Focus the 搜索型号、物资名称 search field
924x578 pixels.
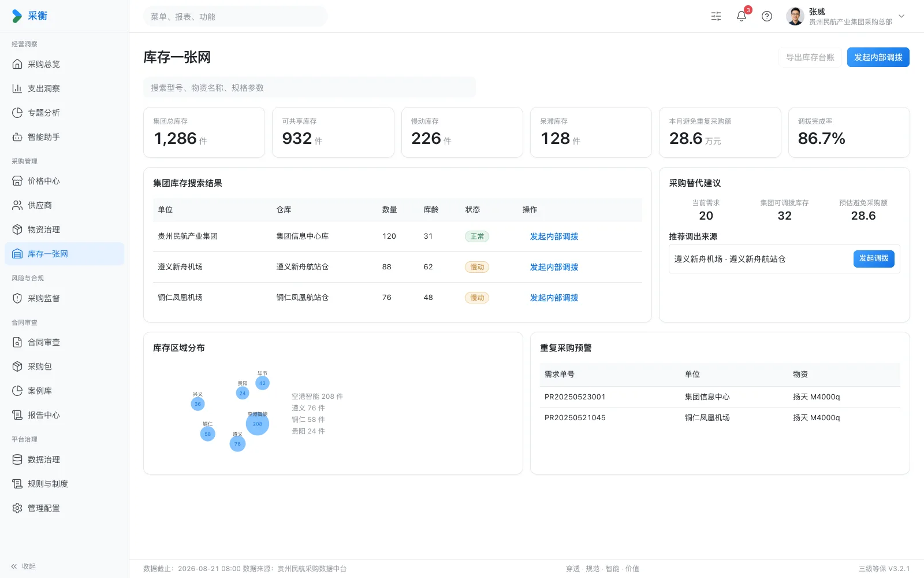[x=310, y=88]
